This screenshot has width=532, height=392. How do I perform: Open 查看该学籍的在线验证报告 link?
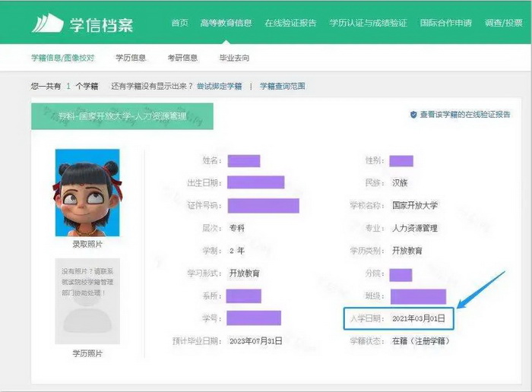(x=465, y=115)
